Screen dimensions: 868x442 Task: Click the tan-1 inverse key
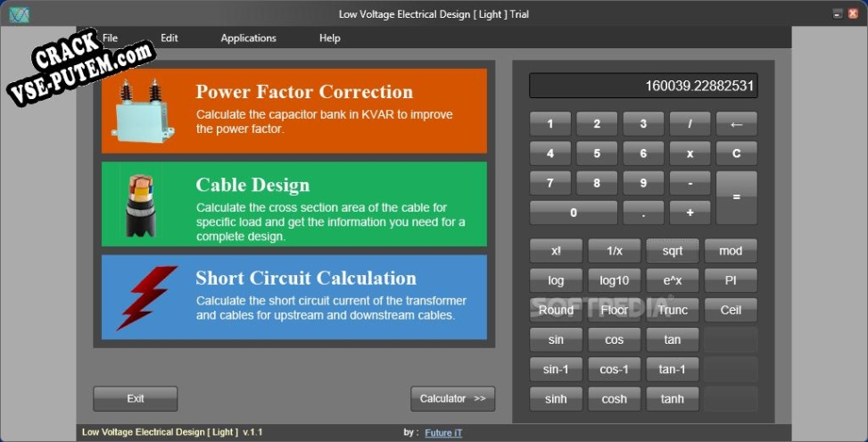point(673,370)
